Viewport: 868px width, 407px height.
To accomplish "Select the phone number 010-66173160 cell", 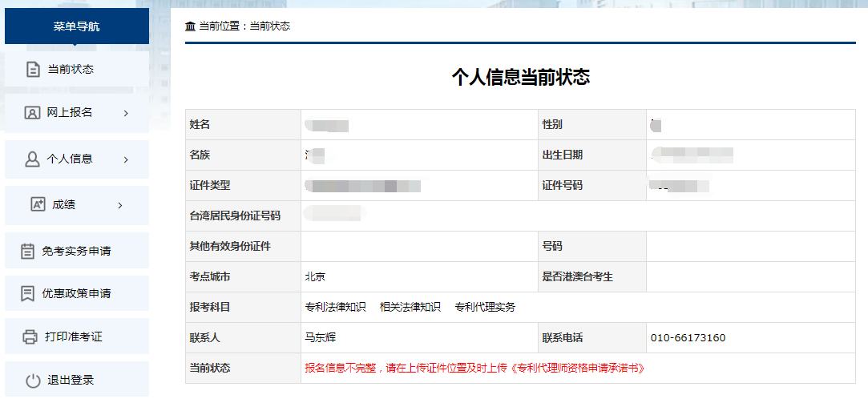I will point(689,337).
